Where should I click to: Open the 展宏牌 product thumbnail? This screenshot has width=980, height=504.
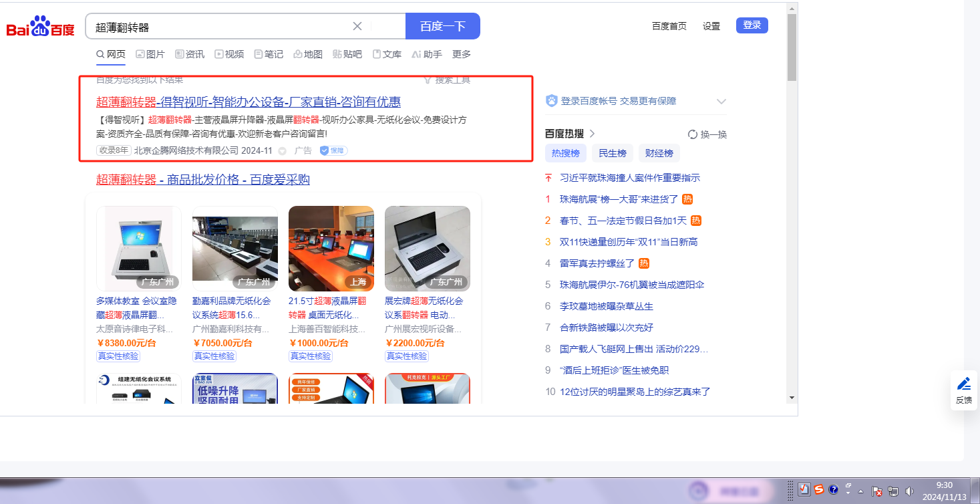point(428,249)
